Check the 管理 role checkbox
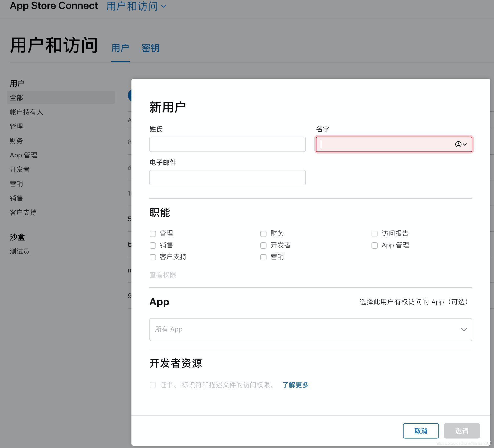The height and width of the screenshot is (448, 494). click(153, 233)
